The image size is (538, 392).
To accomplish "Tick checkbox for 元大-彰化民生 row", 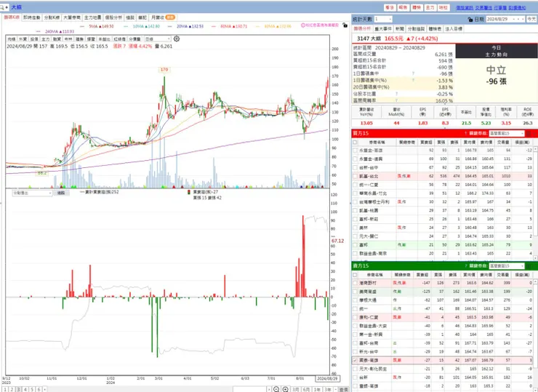I will [x=355, y=369].
